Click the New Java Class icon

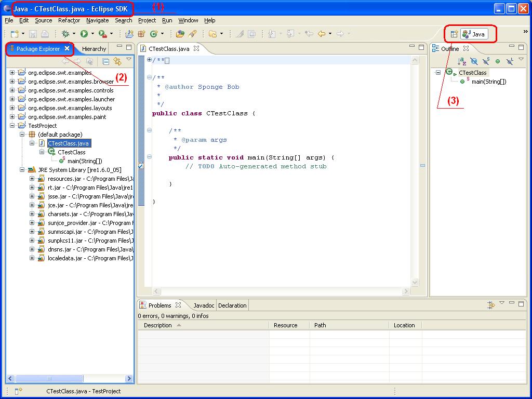[x=154, y=34]
